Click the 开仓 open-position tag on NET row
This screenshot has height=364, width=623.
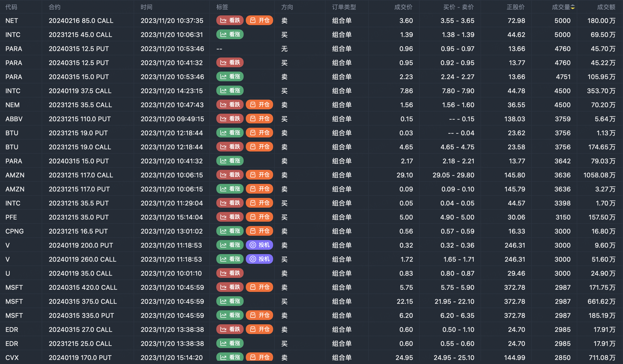pyautogui.click(x=259, y=21)
